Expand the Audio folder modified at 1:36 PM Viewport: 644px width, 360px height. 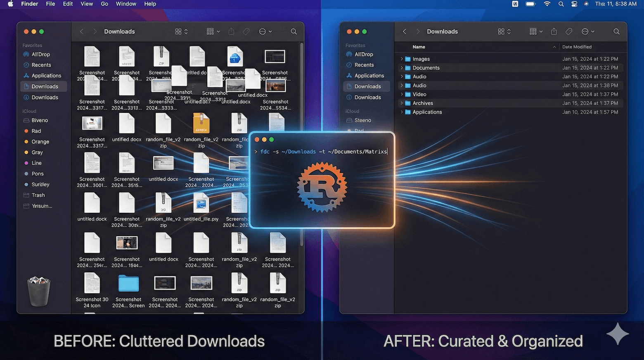click(x=402, y=86)
